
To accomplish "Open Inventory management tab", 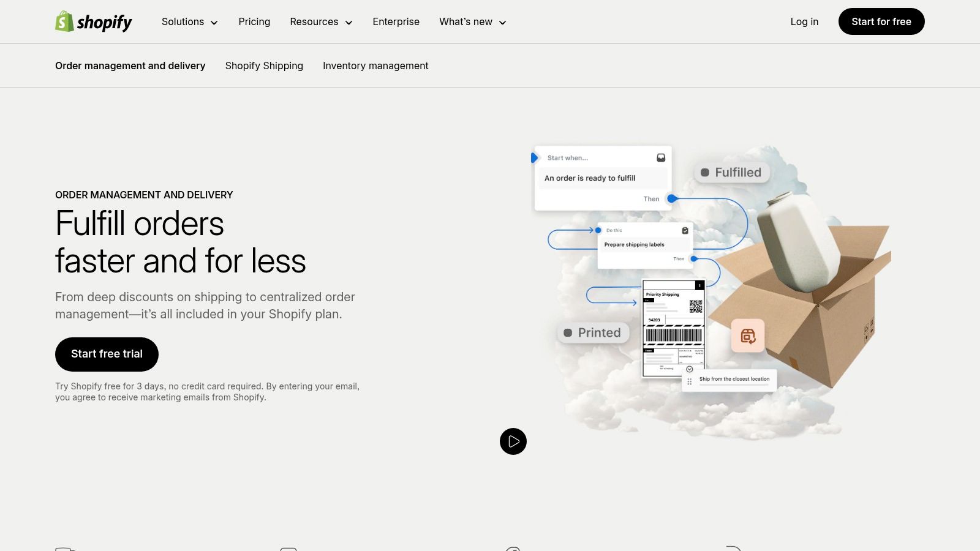I will pos(375,66).
